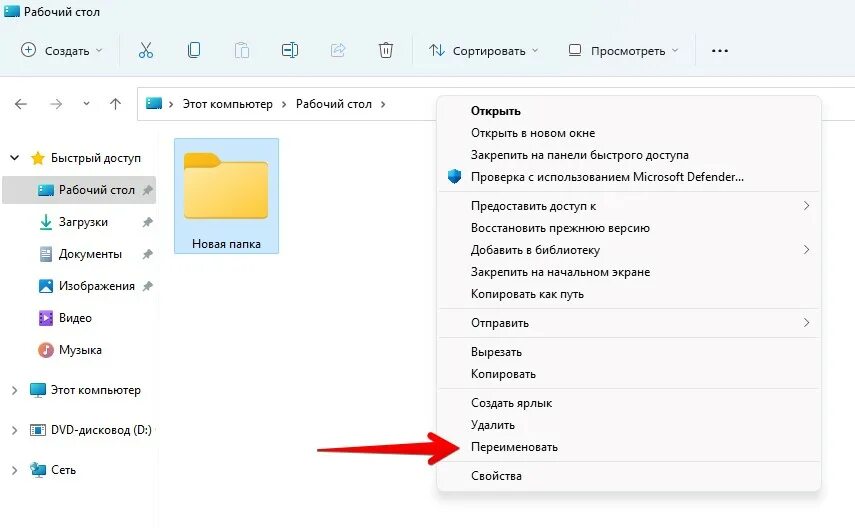Open Изображения in sidebar
Image resolution: width=855 pixels, height=528 pixels.
pyautogui.click(x=97, y=286)
